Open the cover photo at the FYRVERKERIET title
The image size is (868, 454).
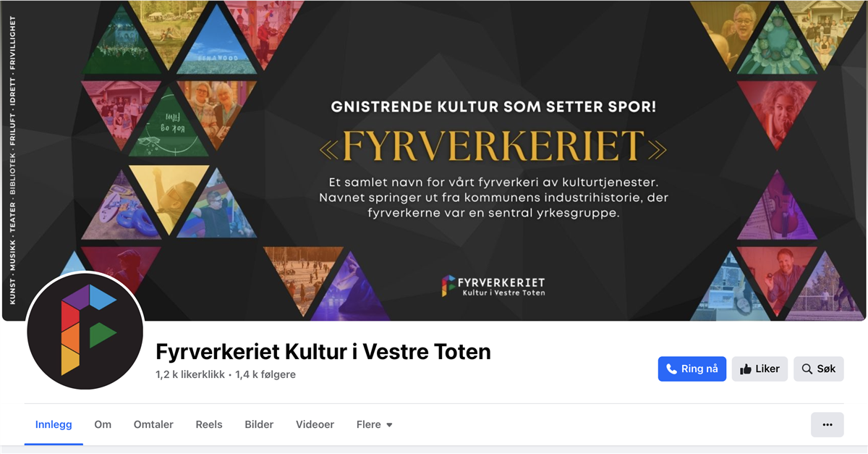pos(493,146)
